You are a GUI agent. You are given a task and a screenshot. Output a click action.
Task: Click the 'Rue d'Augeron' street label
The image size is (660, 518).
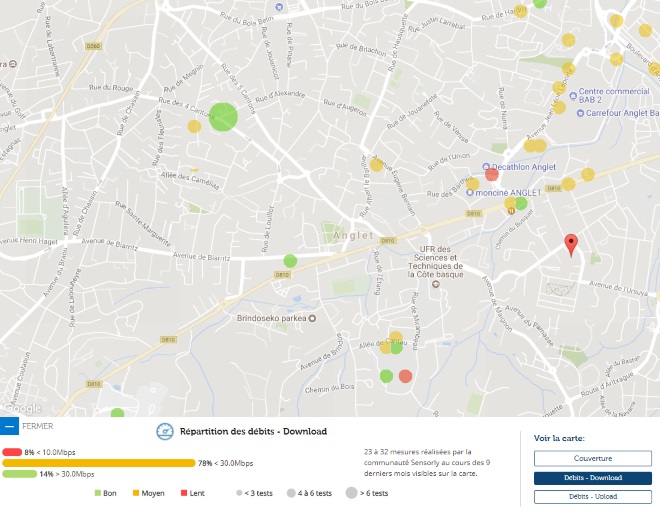[x=345, y=108]
